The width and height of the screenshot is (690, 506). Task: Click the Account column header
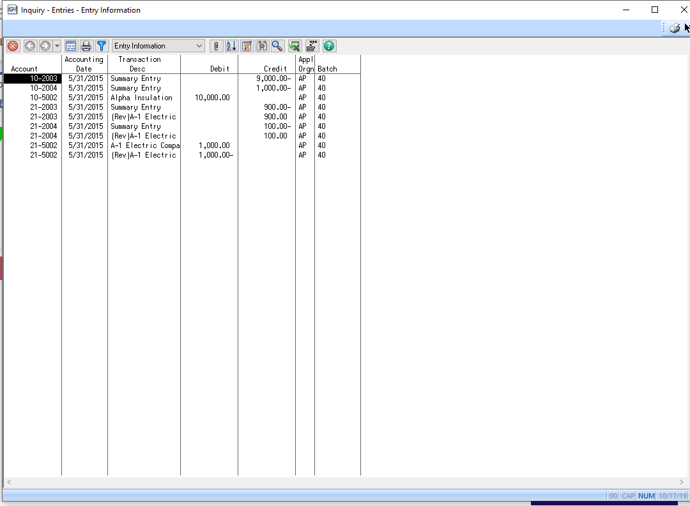(x=24, y=69)
